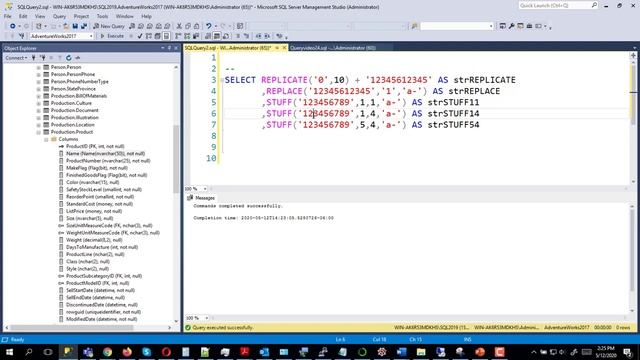Toggle Display Estimated Execution Plan icon
Screen dimensions: 640x360
point(149,36)
